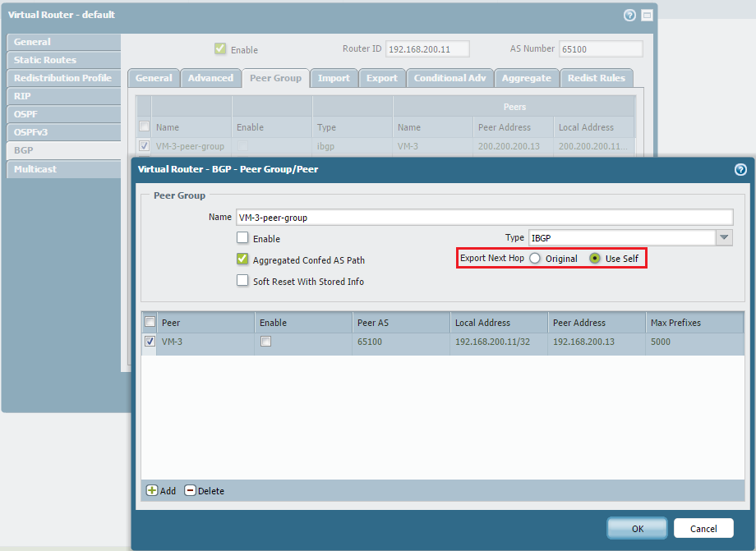The image size is (756, 551).
Task: Click Max Prefixes value 5000
Action: click(661, 342)
